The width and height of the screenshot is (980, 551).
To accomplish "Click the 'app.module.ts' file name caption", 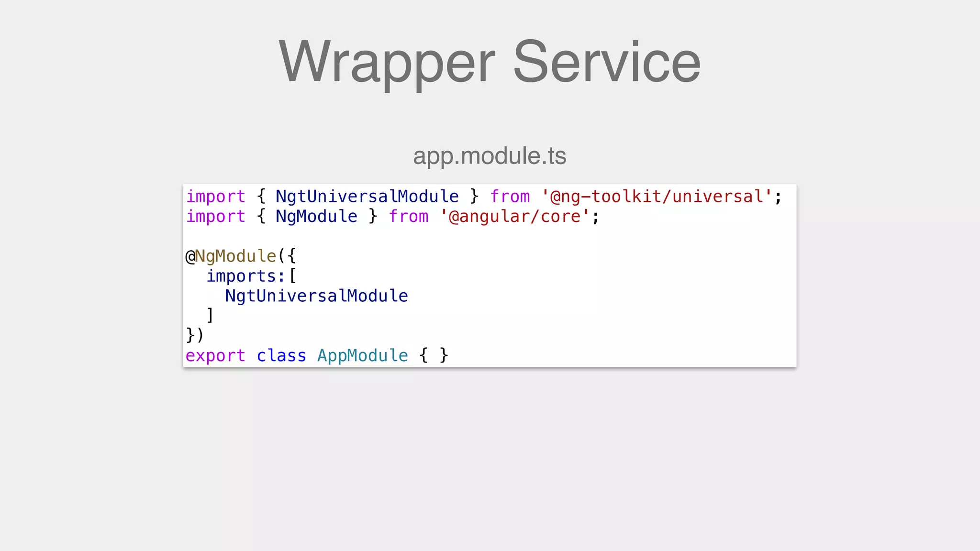I will coord(490,156).
